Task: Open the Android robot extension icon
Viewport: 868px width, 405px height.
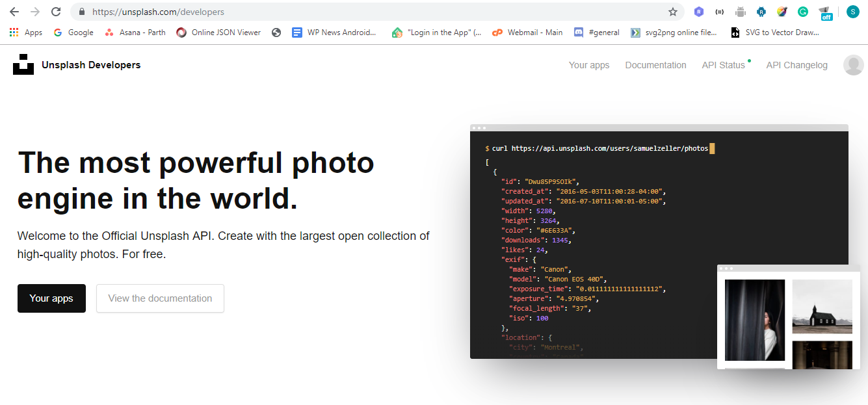Action: coord(741,12)
